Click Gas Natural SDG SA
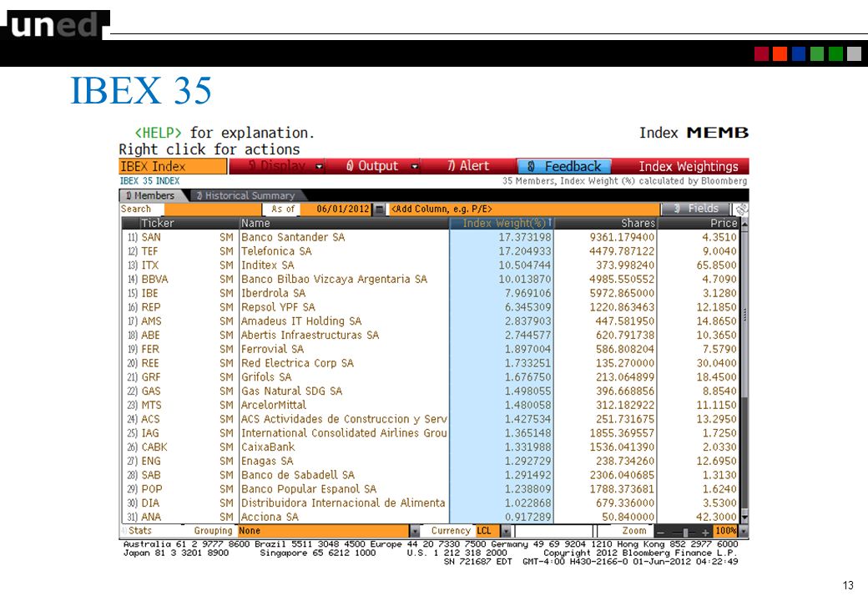 [292, 391]
